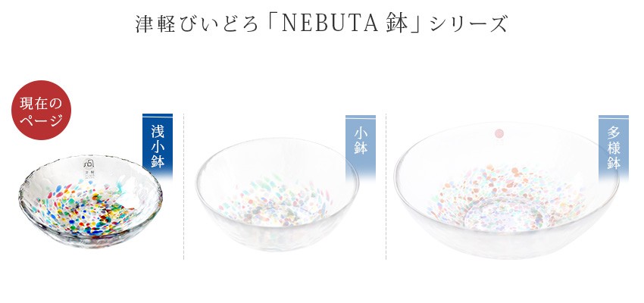Click the シリーズ text in the heading

(469, 24)
